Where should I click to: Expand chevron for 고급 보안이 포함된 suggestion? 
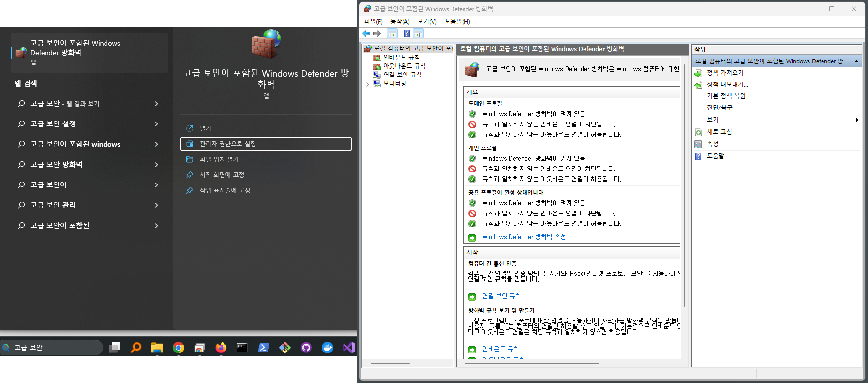click(x=156, y=226)
